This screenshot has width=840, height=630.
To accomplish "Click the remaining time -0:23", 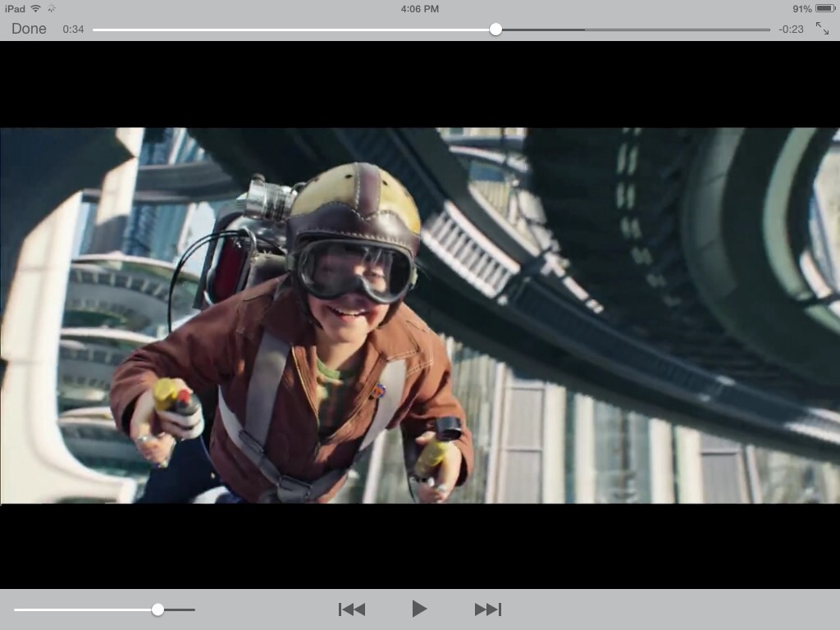I will pyautogui.click(x=791, y=29).
